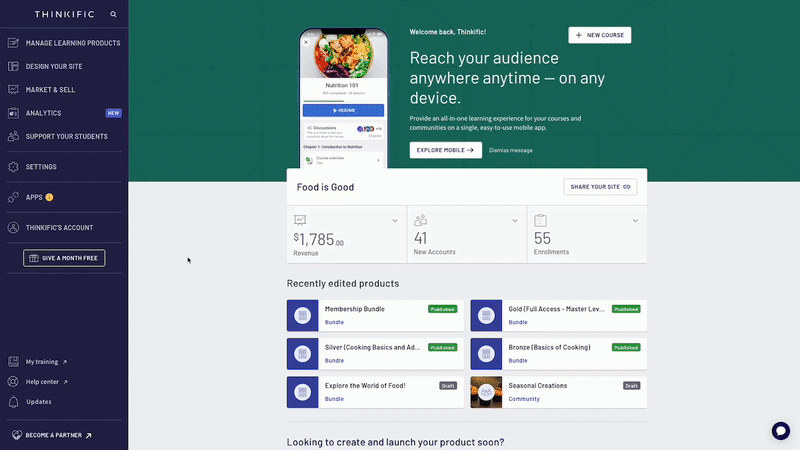800x450 pixels.
Task: Click the Help center lifebuoy icon
Action: pos(13,382)
